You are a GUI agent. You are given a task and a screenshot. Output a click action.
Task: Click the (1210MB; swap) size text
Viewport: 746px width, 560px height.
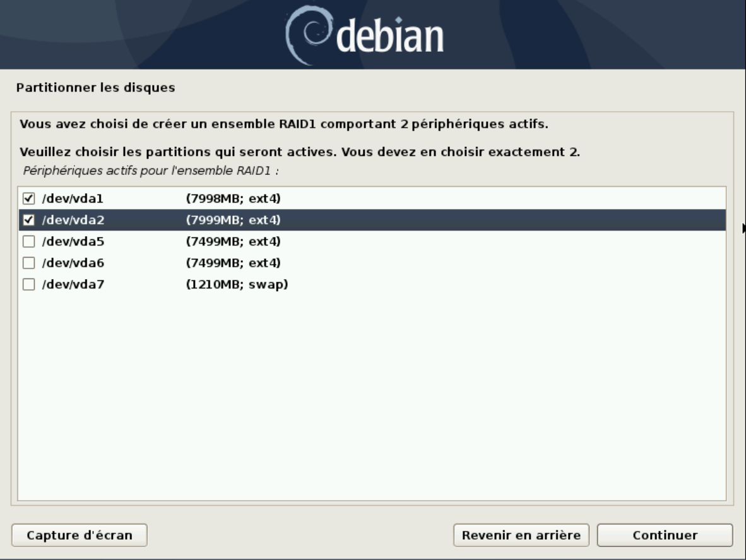tap(237, 285)
